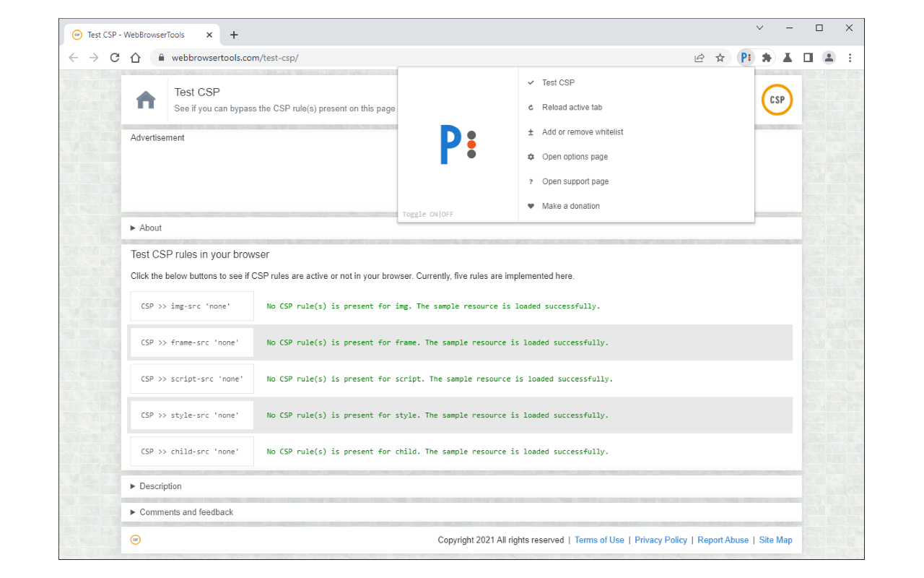Toggle the extension ON|OFF via big logo
Screen dimensions: 924x578
(x=458, y=144)
